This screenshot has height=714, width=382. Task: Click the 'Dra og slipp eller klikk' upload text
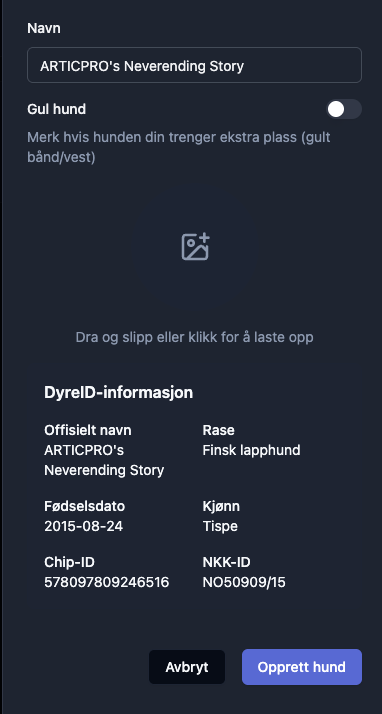(194, 337)
